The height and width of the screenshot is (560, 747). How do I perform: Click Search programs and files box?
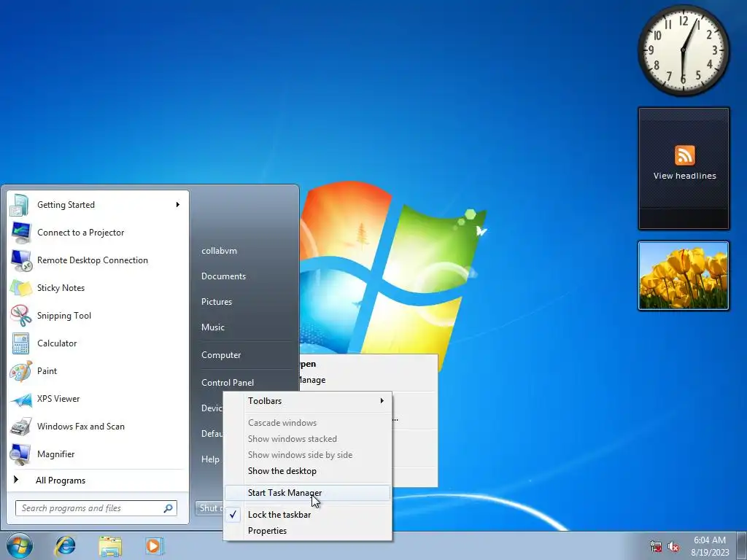(x=96, y=508)
